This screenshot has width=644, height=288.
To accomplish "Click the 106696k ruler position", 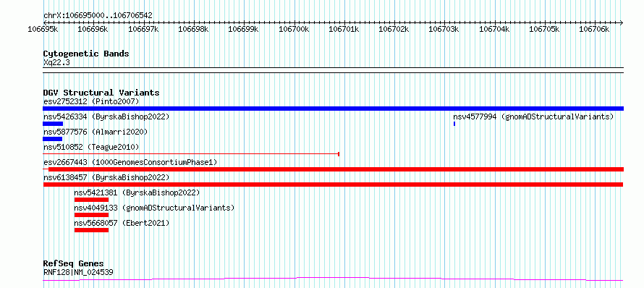I will pos(93,29).
